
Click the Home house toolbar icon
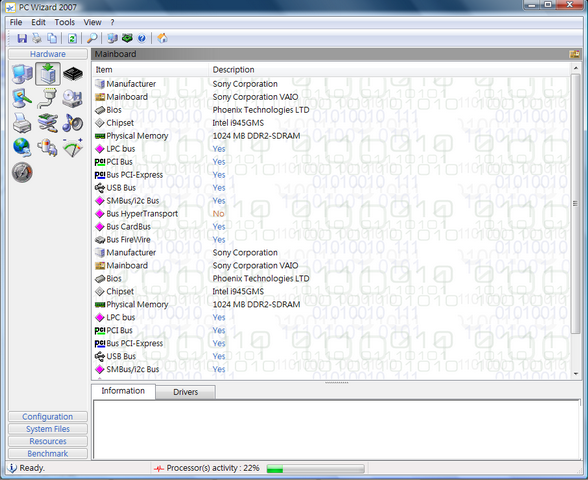(162, 38)
